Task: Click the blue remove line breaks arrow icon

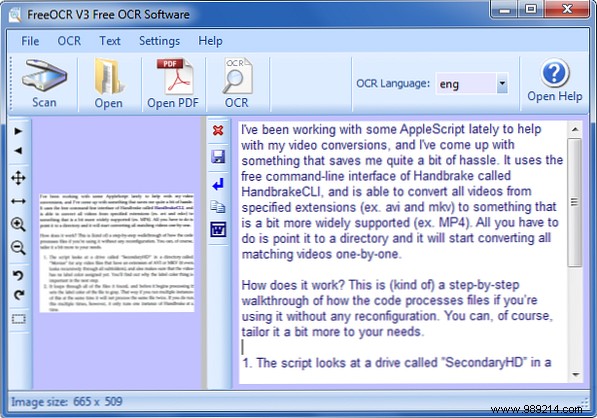Action: (x=218, y=185)
